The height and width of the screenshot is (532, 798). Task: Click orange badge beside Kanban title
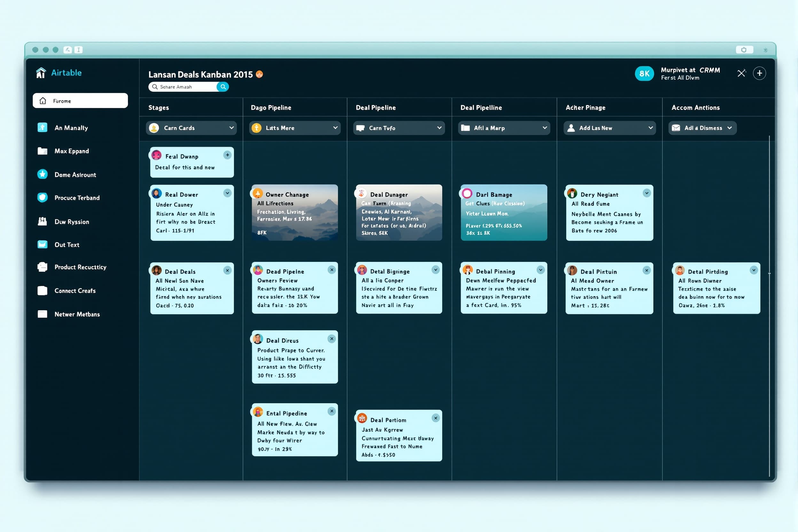click(x=259, y=74)
